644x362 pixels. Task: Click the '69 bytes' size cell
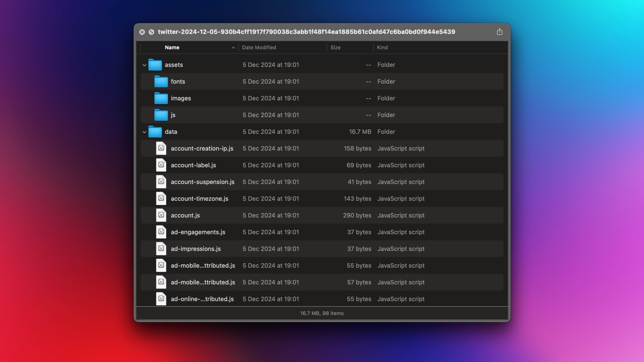pos(359,165)
